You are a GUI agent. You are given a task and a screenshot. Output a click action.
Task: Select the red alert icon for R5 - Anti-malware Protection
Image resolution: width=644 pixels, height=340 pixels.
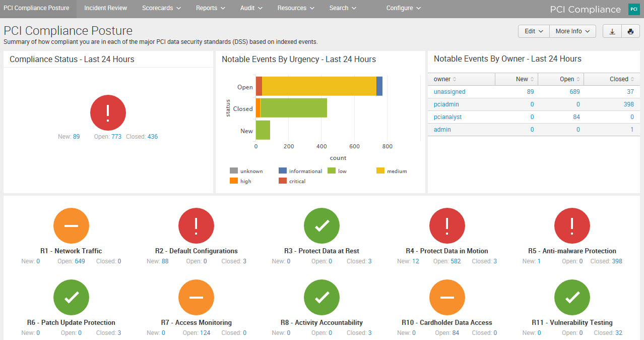tap(572, 225)
